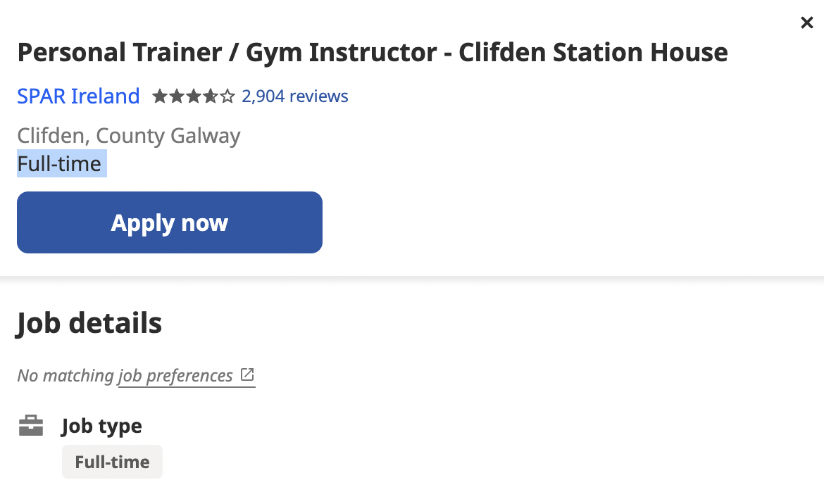Click the external link icon beside job preferences
Image resolution: width=824 pixels, height=504 pixels.
[x=246, y=375]
